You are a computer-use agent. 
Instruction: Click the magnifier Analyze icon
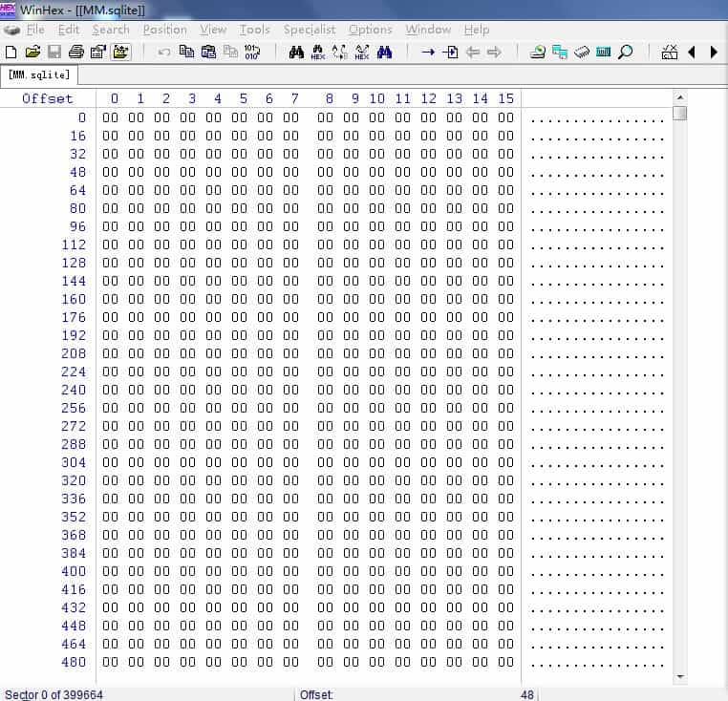point(626,52)
